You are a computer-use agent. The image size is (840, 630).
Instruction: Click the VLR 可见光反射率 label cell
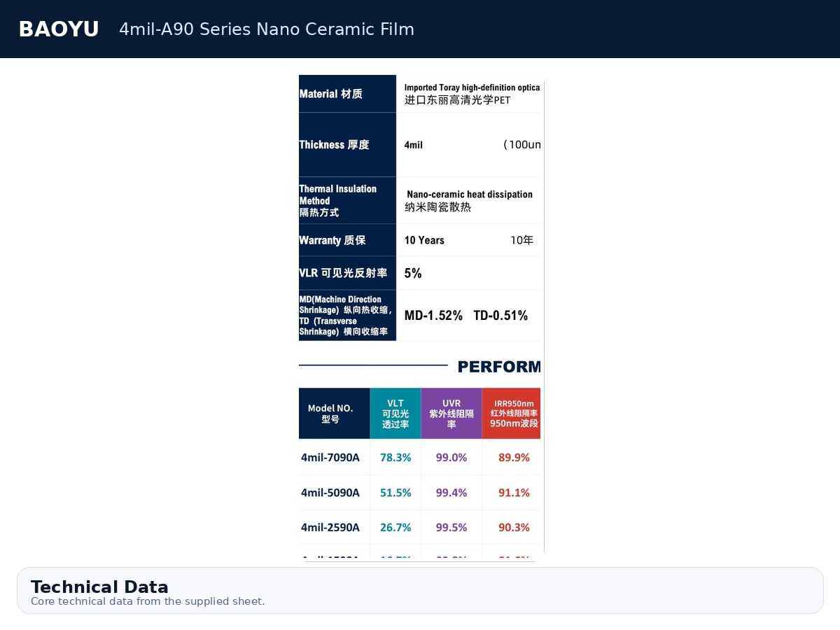pyautogui.click(x=347, y=273)
